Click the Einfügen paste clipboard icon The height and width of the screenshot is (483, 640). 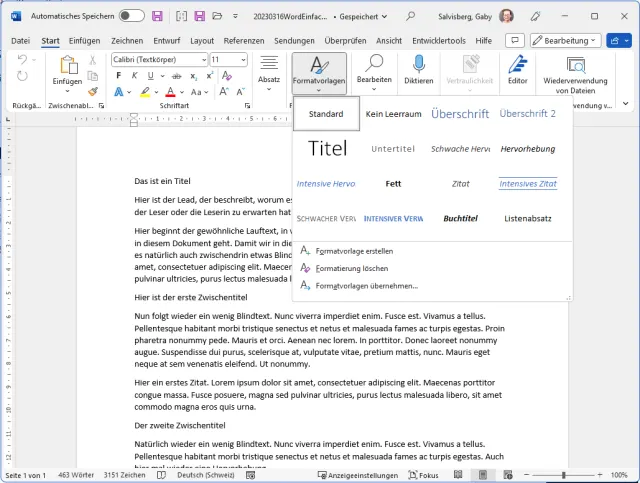tap(68, 65)
